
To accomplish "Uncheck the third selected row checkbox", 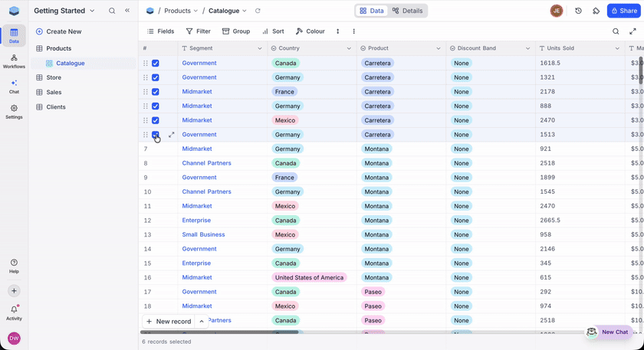I will coord(156,92).
